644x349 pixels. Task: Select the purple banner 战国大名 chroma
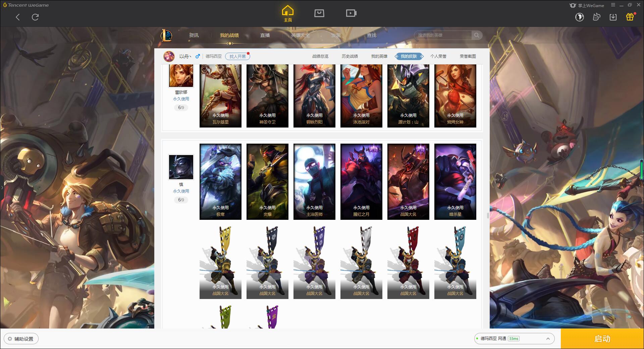(x=314, y=262)
